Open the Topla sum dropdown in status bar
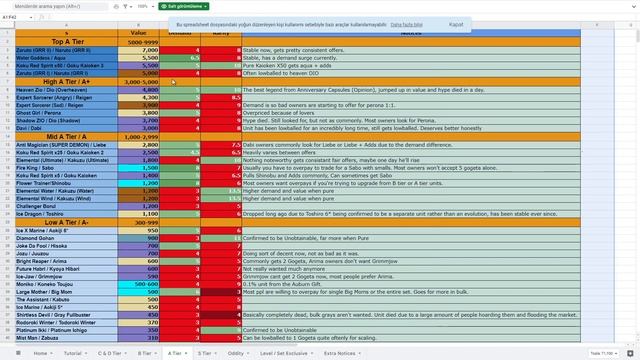640x360 pixels. click(604, 353)
